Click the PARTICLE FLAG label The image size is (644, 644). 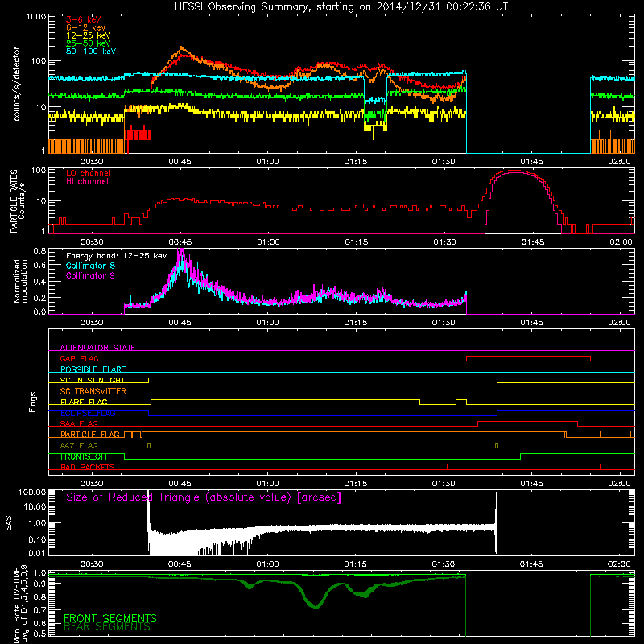90,434
